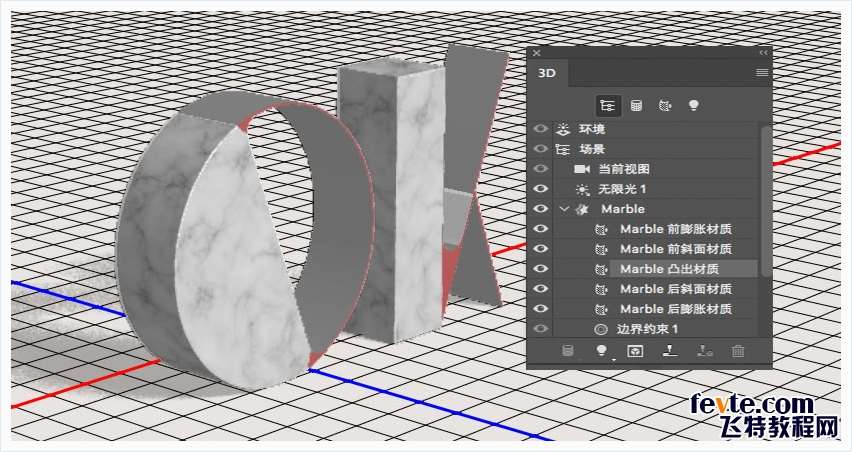
Task: Select the 3D panel tab
Action: tap(547, 73)
